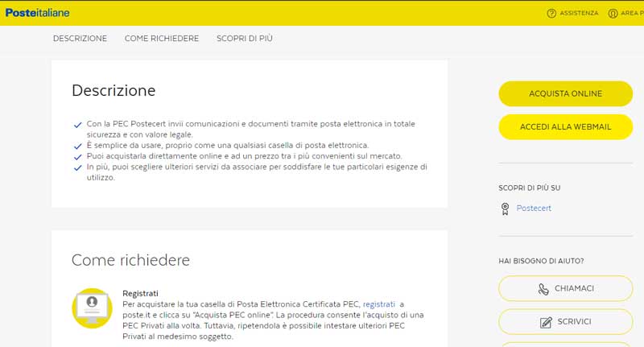Click checkmark beside Puoi acquistarla direttamente online
This screenshot has height=347, width=644.
click(x=77, y=157)
